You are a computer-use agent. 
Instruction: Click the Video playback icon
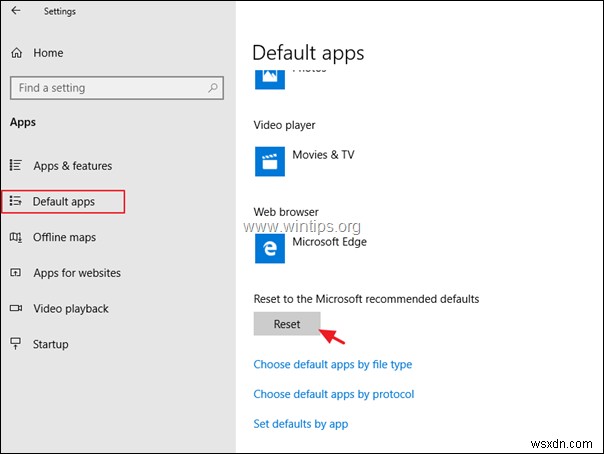tap(15, 309)
